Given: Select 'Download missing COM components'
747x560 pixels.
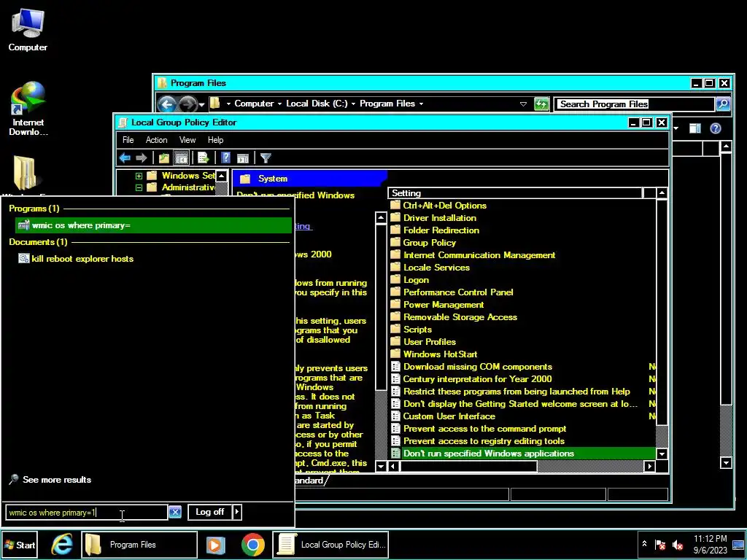Looking at the screenshot, I should tap(471, 367).
